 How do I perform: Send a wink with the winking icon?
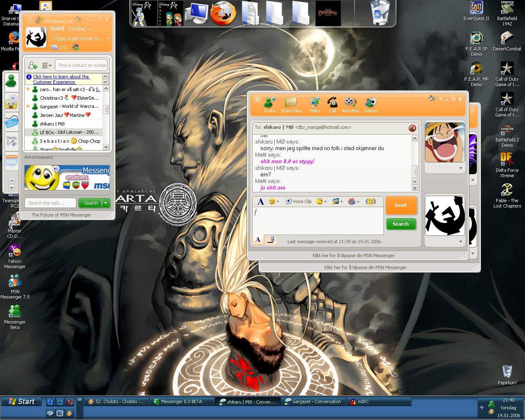point(320,201)
